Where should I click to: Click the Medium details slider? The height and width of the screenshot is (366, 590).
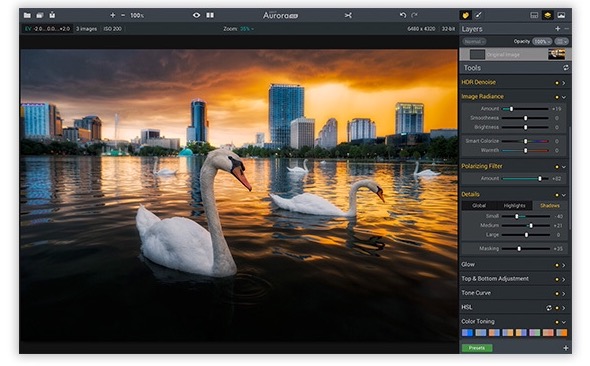click(x=525, y=226)
